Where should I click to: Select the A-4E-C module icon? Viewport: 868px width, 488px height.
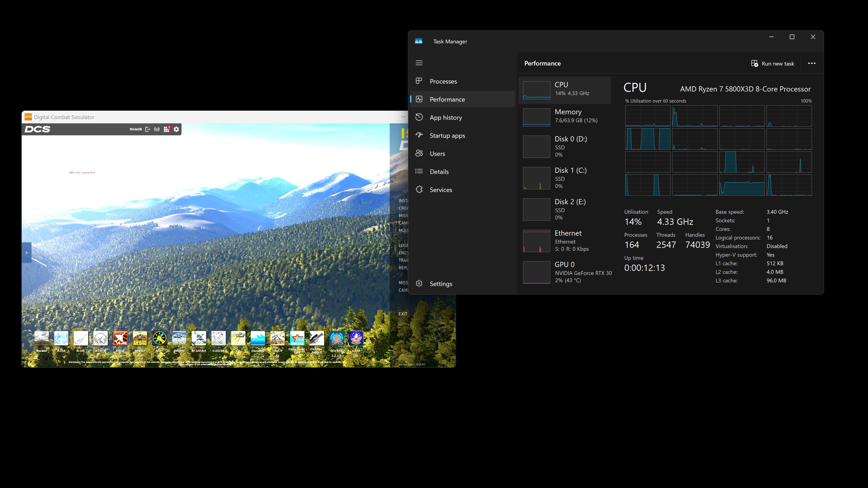point(120,338)
